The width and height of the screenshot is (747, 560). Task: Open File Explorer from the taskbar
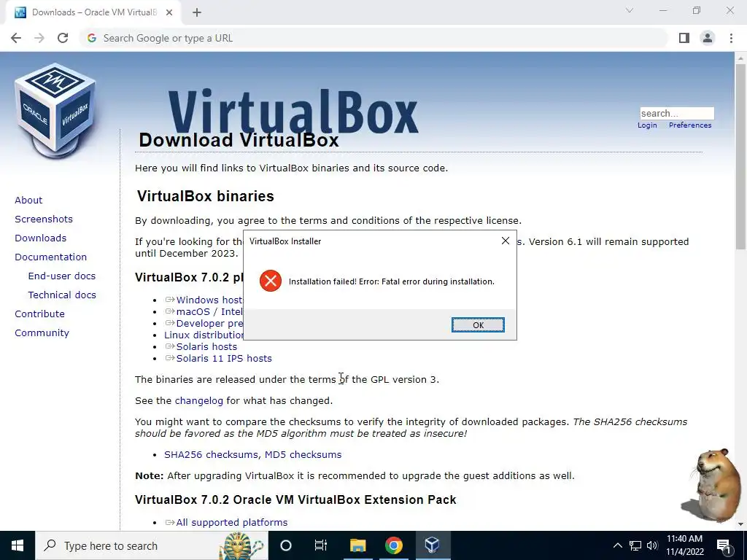pyautogui.click(x=357, y=545)
